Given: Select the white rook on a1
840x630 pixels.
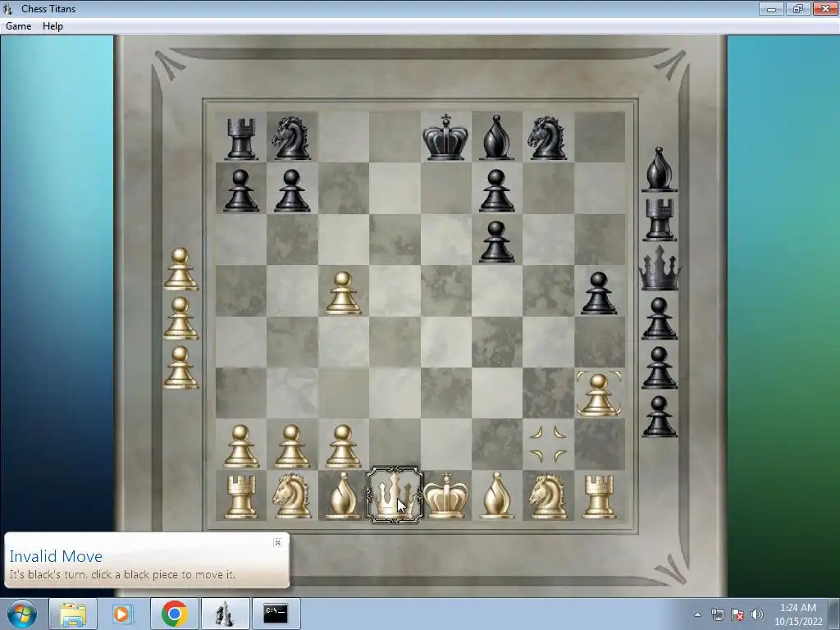Looking at the screenshot, I should 240,496.
